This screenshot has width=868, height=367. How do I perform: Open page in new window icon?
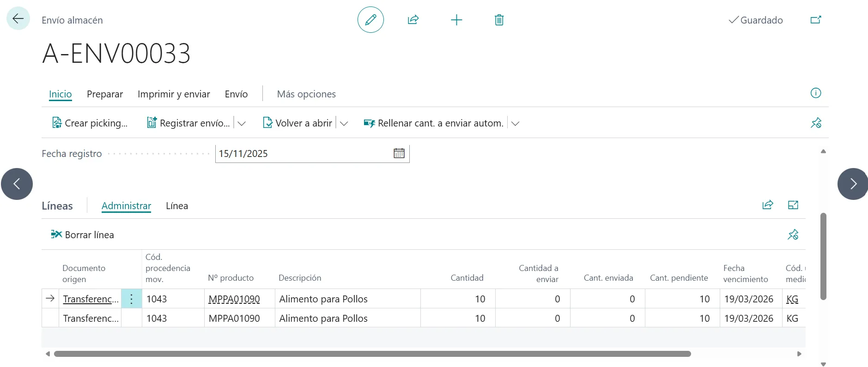pyautogui.click(x=816, y=20)
